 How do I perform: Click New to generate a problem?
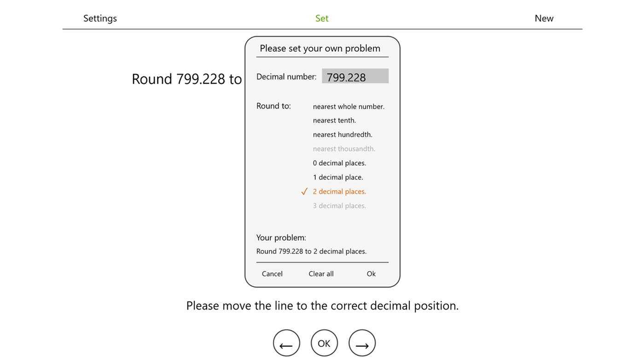544,18
